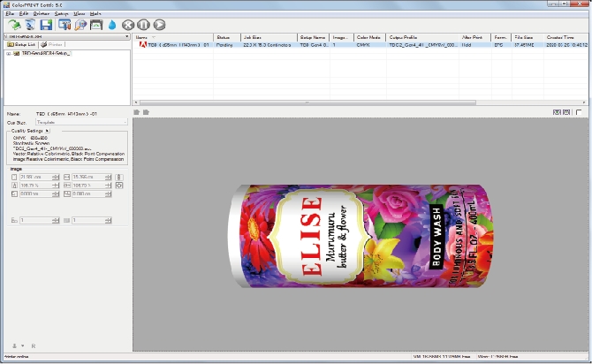Image resolution: width=592 pixels, height=364 pixels.
Task: Pause the print queue
Action: point(144,25)
